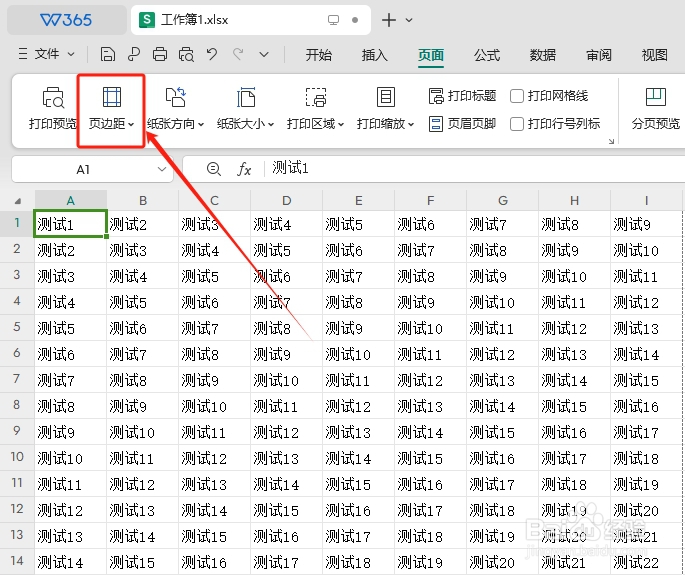Screen dimensions: 685x575
Task: Select row 12 header
Action: point(17,509)
